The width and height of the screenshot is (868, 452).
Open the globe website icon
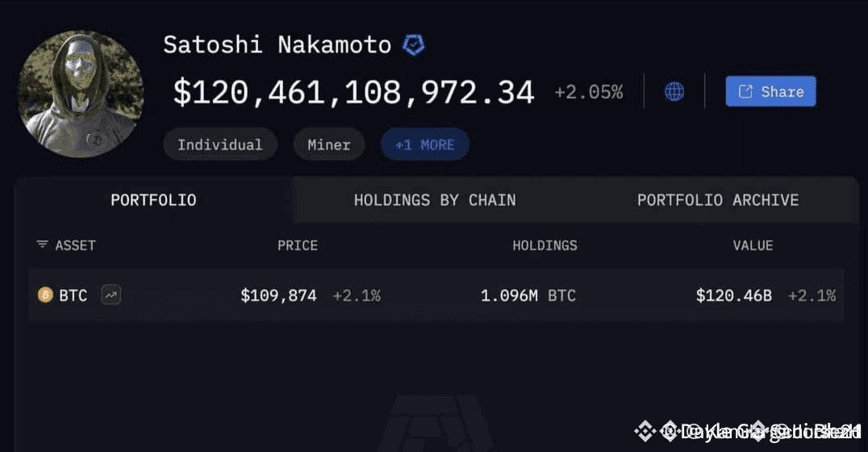[674, 91]
